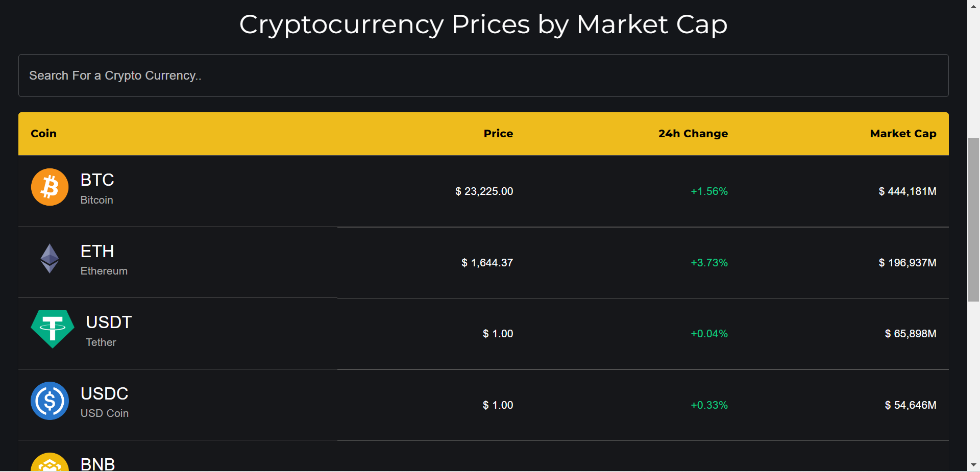Sort by the Price column header
Screen dimensions: 980x472
coord(498,133)
